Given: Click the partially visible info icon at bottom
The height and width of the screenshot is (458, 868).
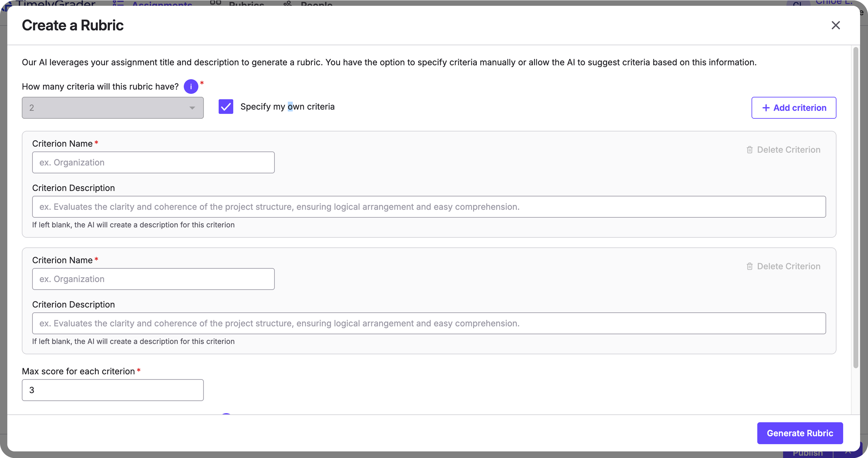Looking at the screenshot, I should coord(226,414).
